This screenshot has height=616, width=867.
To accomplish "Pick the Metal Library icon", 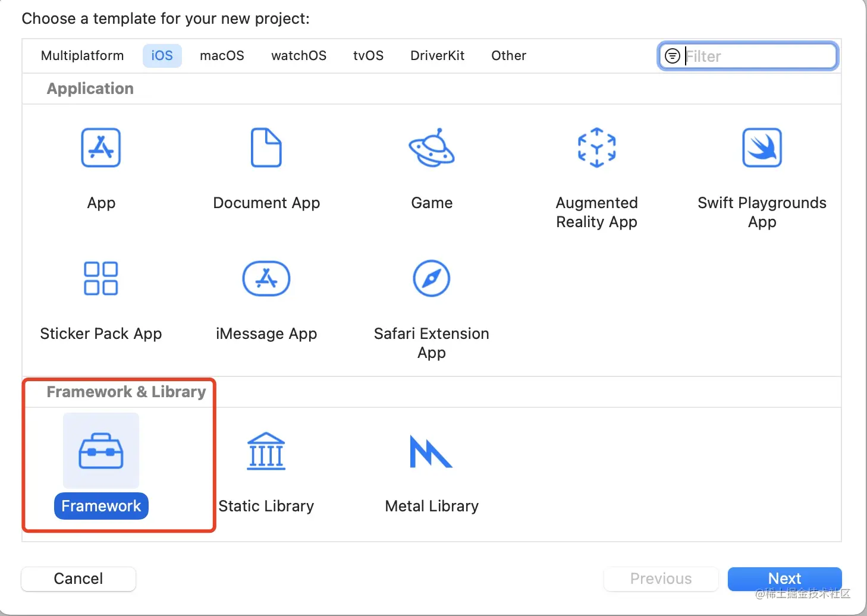I will pos(432,451).
